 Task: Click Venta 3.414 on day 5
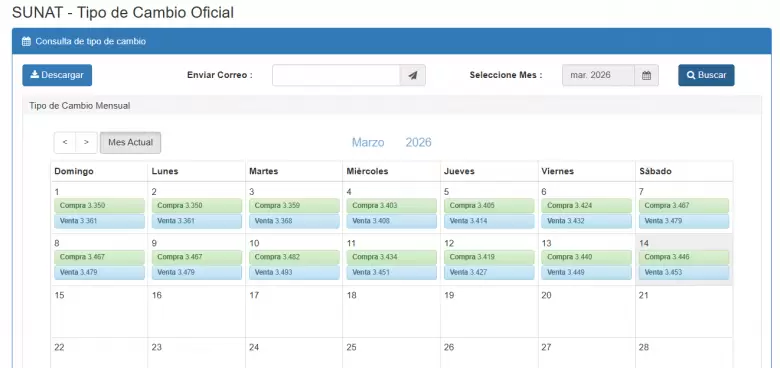[x=489, y=221]
